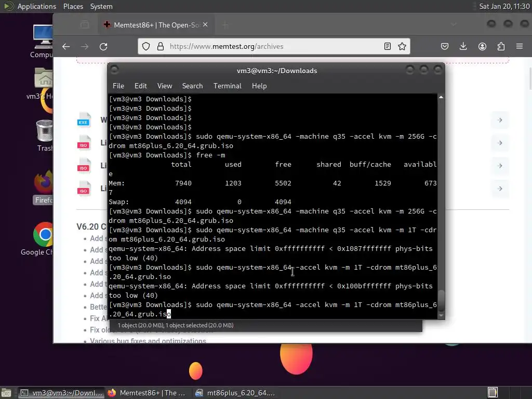Switch to vm3@vm3 terminal taskbar button
Screen dimensions: 532x399
pos(61,393)
